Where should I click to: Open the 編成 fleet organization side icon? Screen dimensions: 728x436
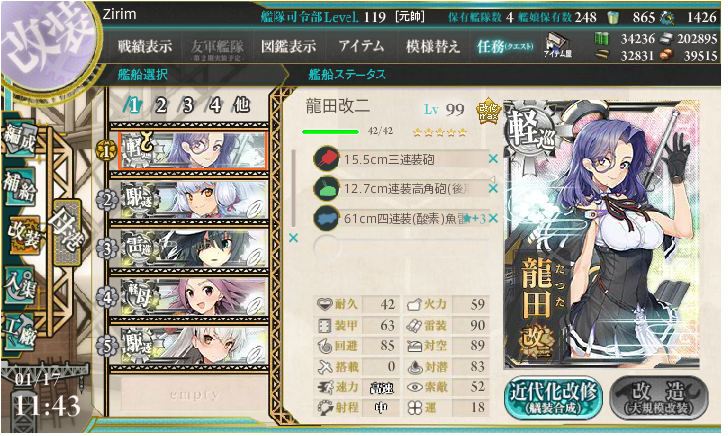click(20, 140)
